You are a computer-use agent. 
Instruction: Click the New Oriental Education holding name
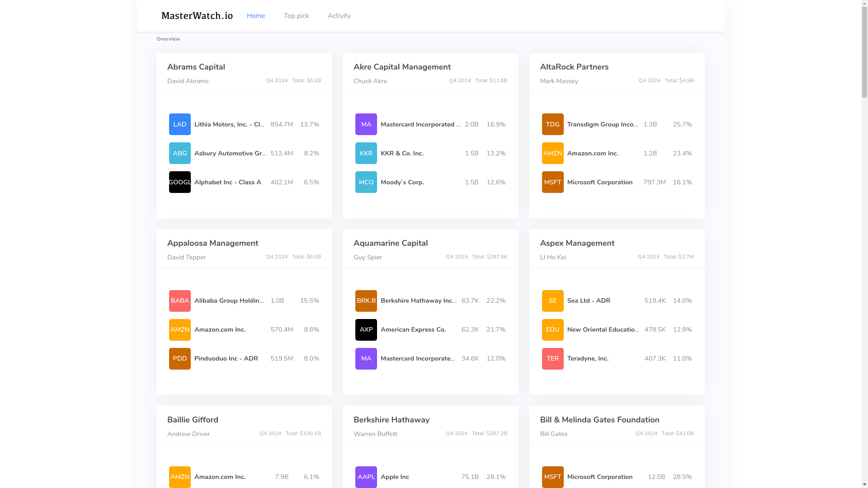click(x=603, y=330)
